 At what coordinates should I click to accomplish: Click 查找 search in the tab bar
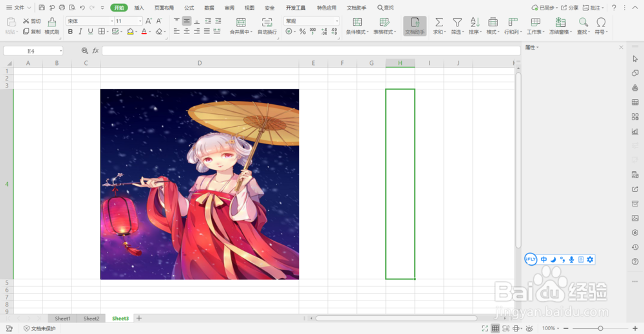click(x=385, y=8)
